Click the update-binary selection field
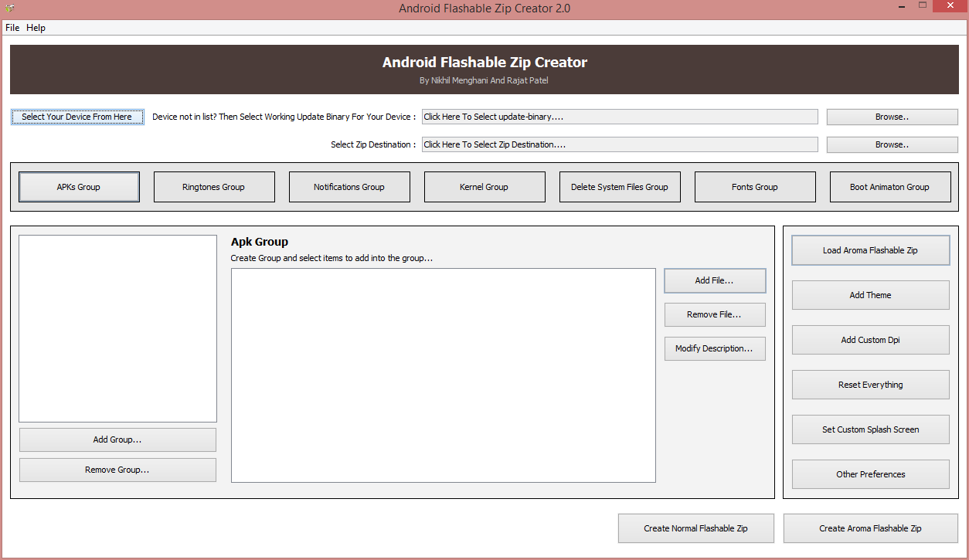This screenshot has height=560, width=969. [618, 116]
